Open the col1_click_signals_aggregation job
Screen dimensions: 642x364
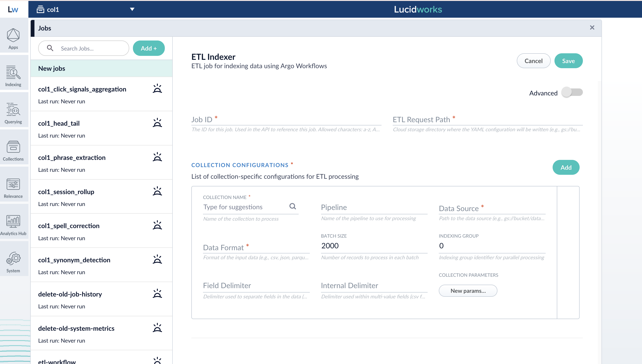(x=101, y=94)
